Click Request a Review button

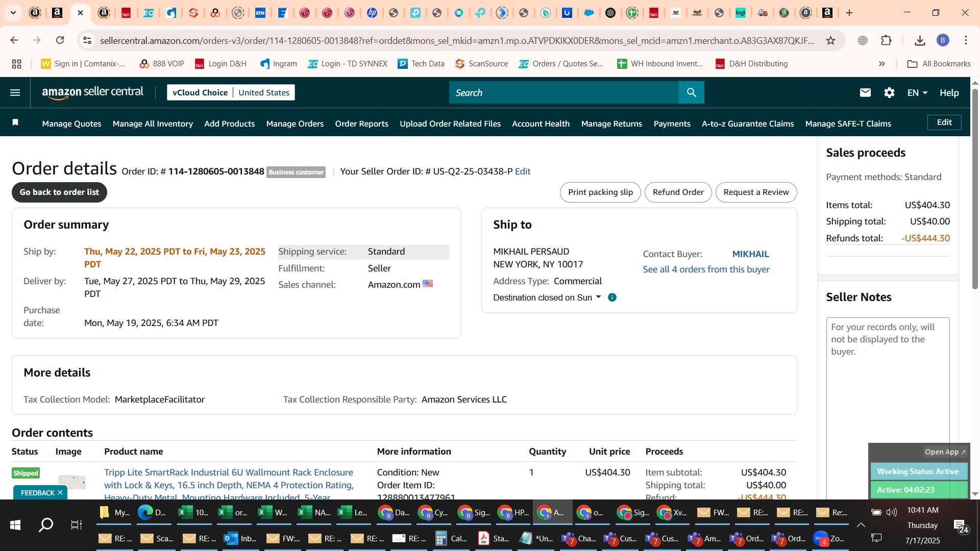pyautogui.click(x=756, y=192)
